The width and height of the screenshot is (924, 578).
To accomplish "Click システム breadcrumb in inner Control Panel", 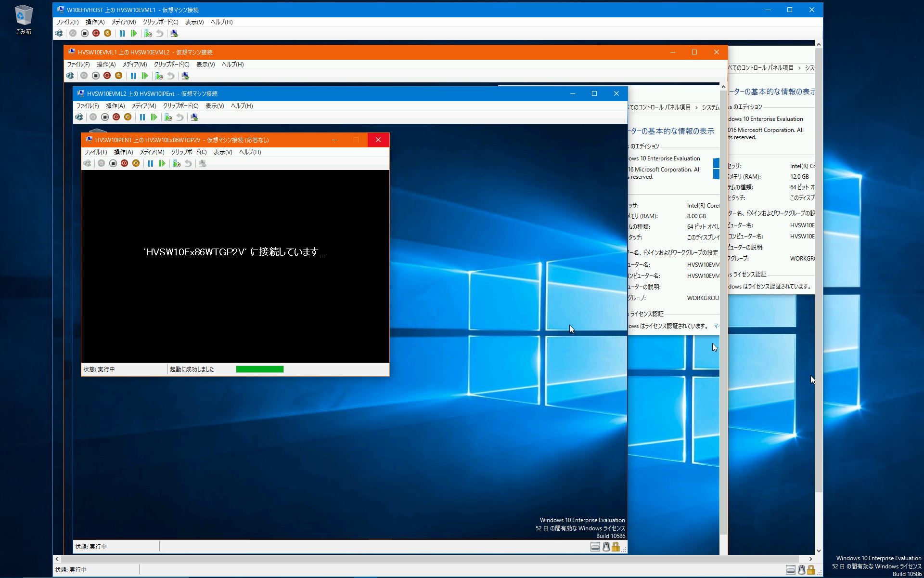I will (x=710, y=107).
